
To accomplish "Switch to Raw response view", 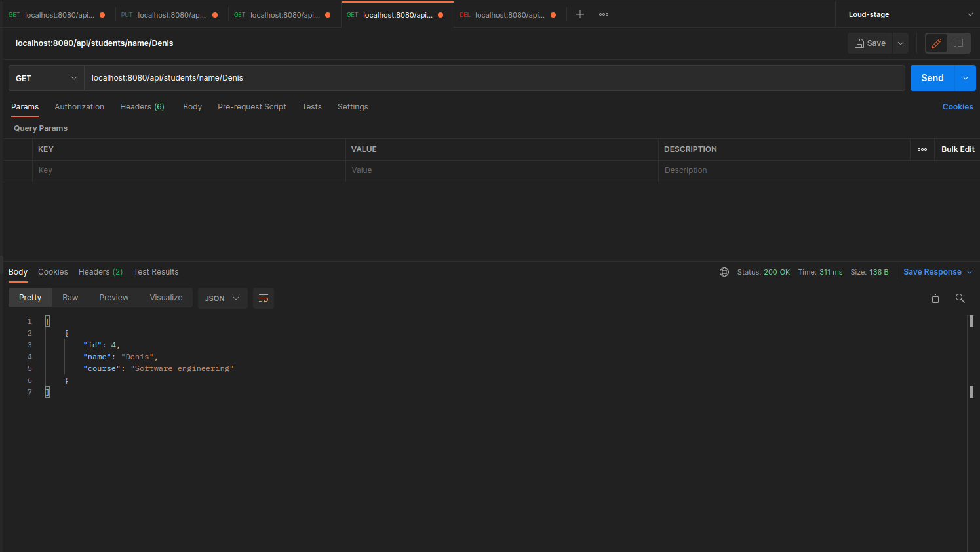I will pyautogui.click(x=70, y=298).
